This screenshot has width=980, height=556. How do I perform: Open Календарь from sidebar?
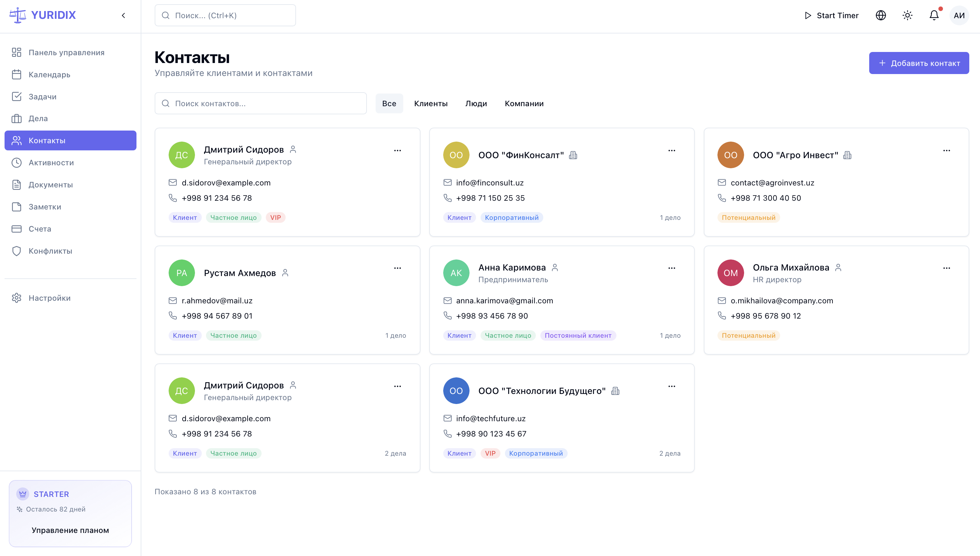click(x=49, y=74)
